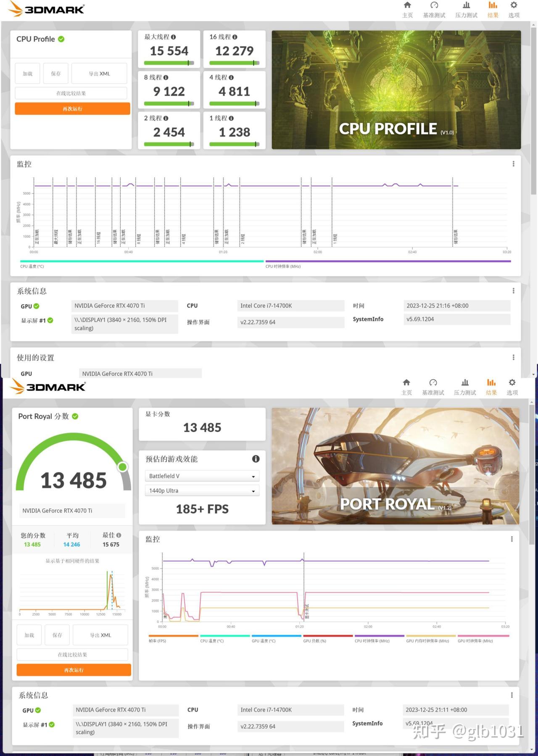Toggle GPU 负载 (%) legend in Port Royal chart
This screenshot has width=538, height=756.
[x=328, y=638]
